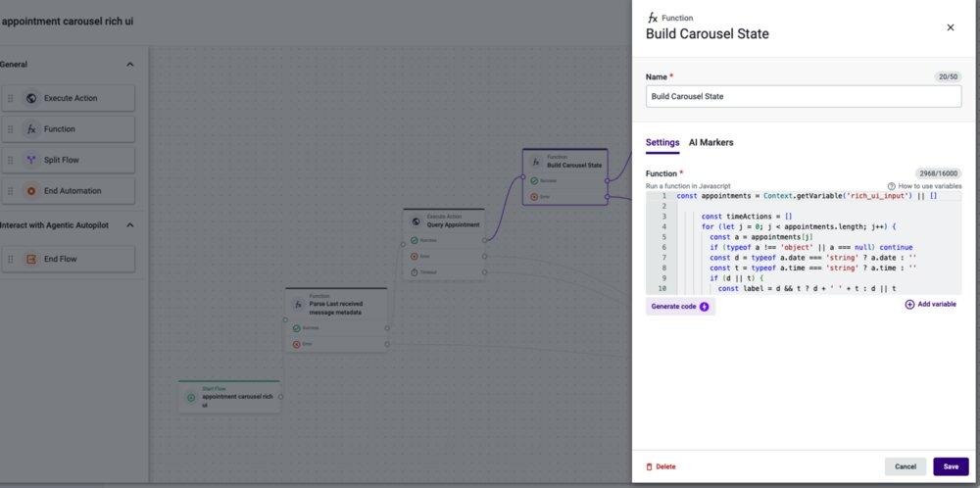
Task: Close the Build Carousel State panel
Action: pos(950,27)
